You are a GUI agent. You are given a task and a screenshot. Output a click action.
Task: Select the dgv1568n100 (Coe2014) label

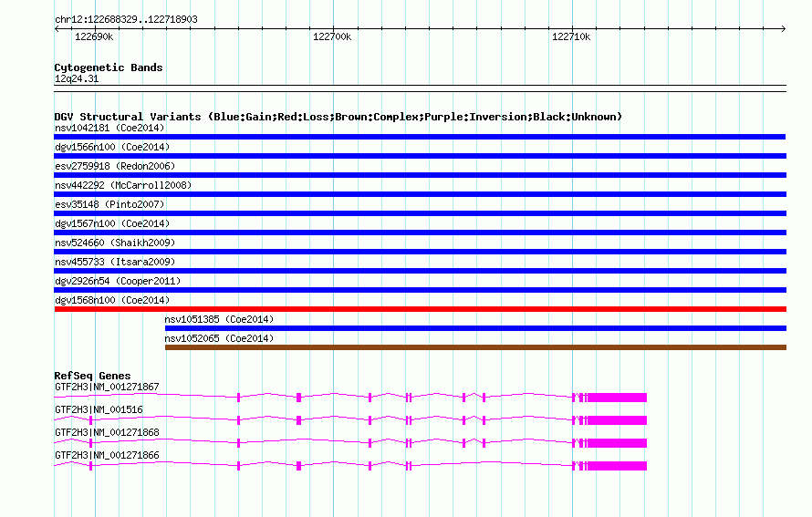pos(112,300)
